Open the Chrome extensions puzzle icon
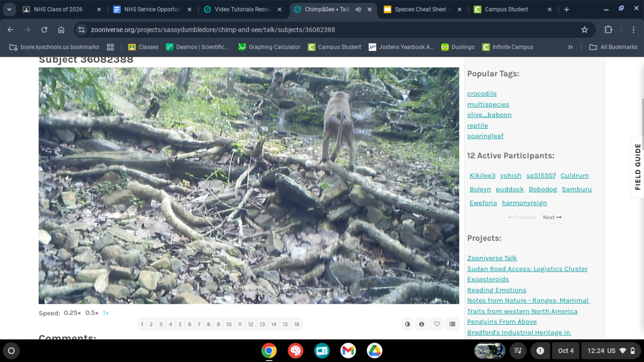 (608, 30)
